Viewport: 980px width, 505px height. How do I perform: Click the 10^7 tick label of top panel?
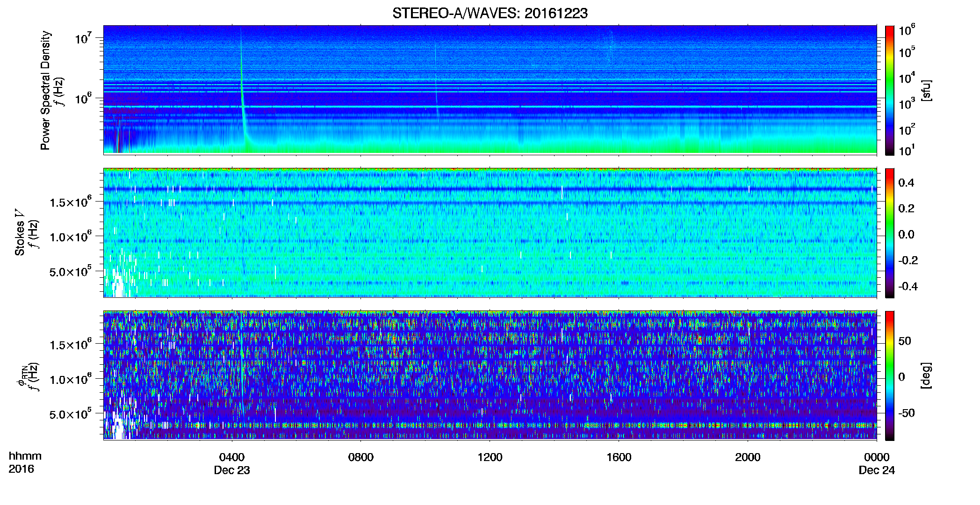point(83,38)
